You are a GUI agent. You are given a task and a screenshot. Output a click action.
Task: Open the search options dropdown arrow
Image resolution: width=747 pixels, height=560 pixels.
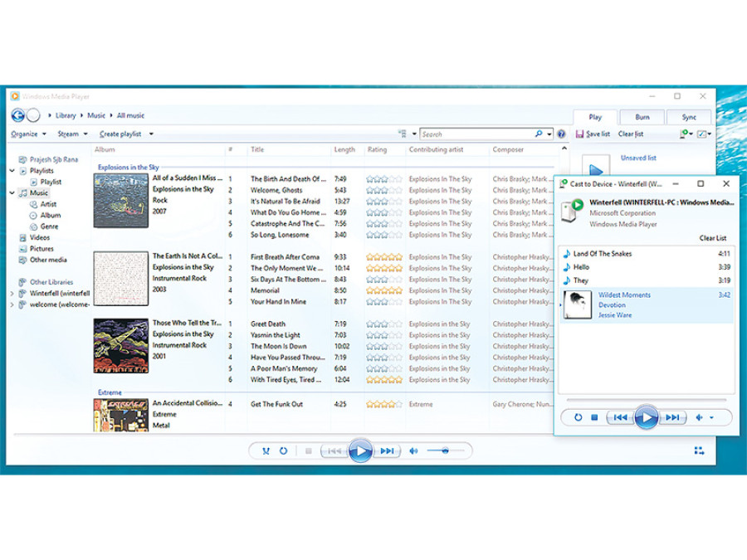(x=549, y=134)
